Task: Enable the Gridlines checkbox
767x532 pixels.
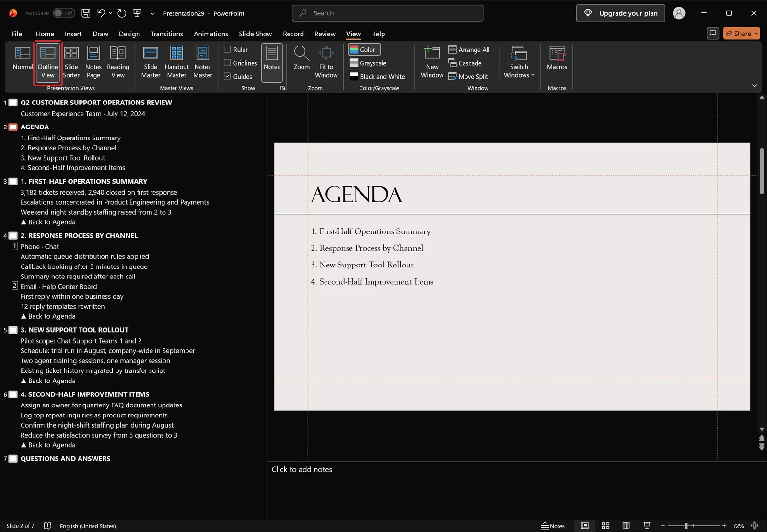Action: (x=241, y=63)
